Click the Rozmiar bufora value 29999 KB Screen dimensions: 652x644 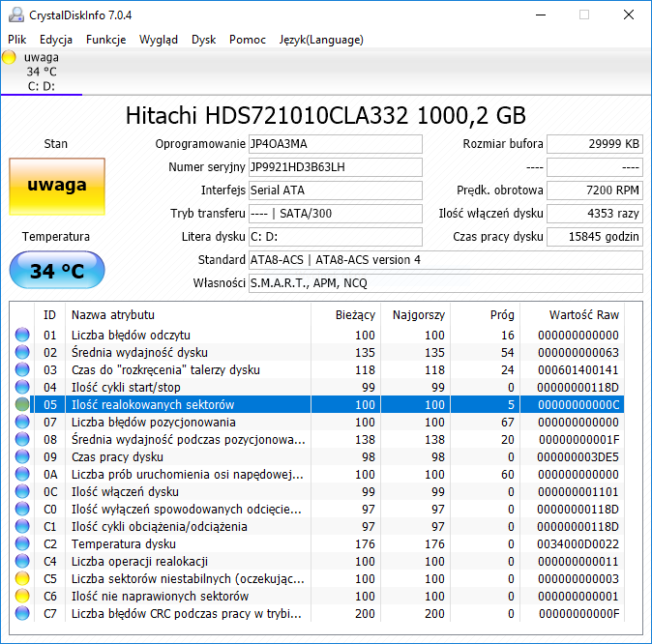[x=595, y=144]
